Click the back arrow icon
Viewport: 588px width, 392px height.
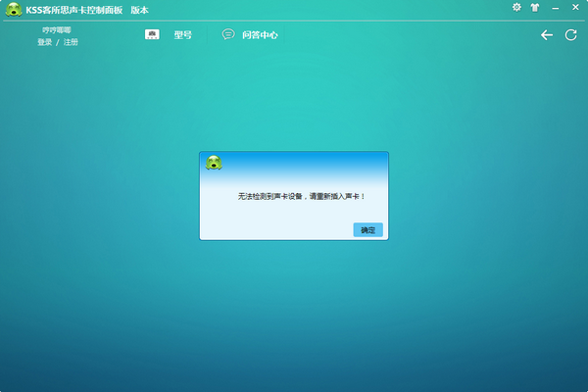point(547,35)
